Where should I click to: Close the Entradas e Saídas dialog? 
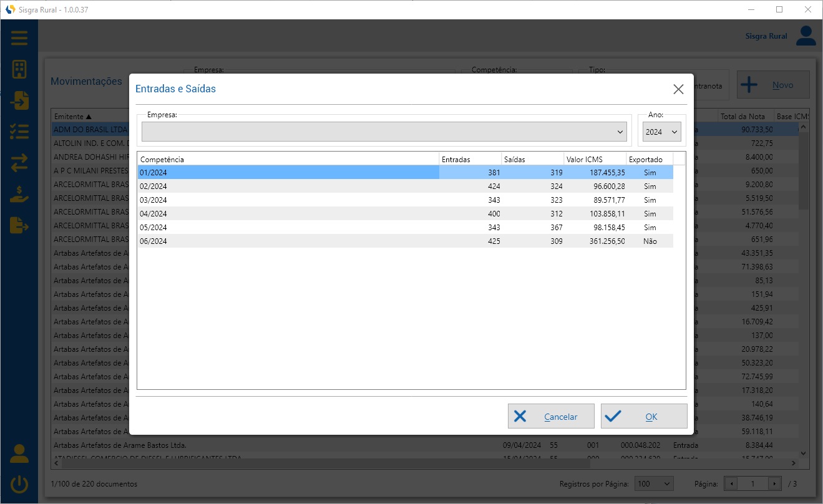tap(678, 89)
